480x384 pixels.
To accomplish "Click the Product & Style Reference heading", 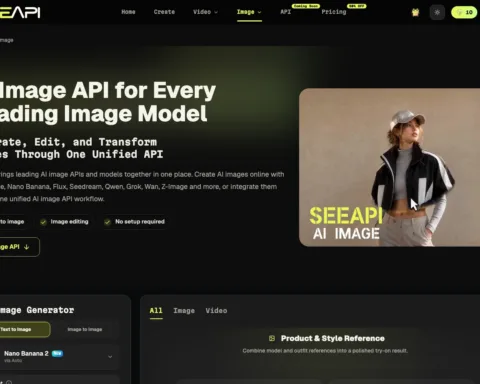I will (x=333, y=339).
